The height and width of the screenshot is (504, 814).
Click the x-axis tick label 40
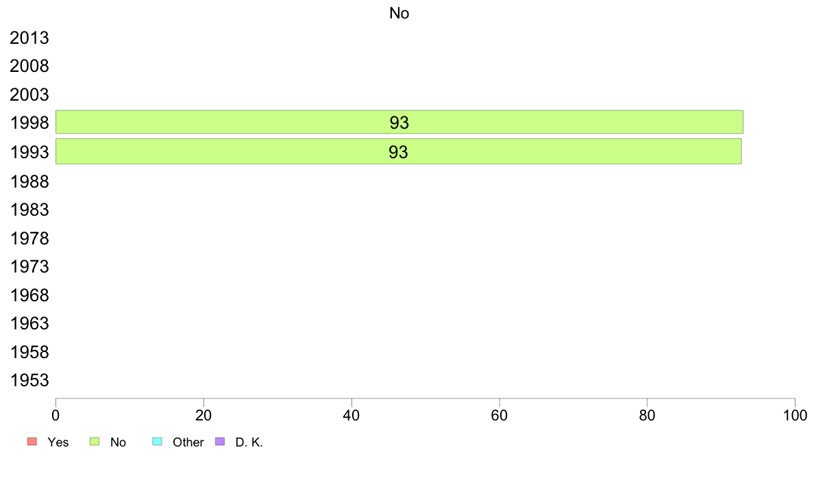[351, 415]
